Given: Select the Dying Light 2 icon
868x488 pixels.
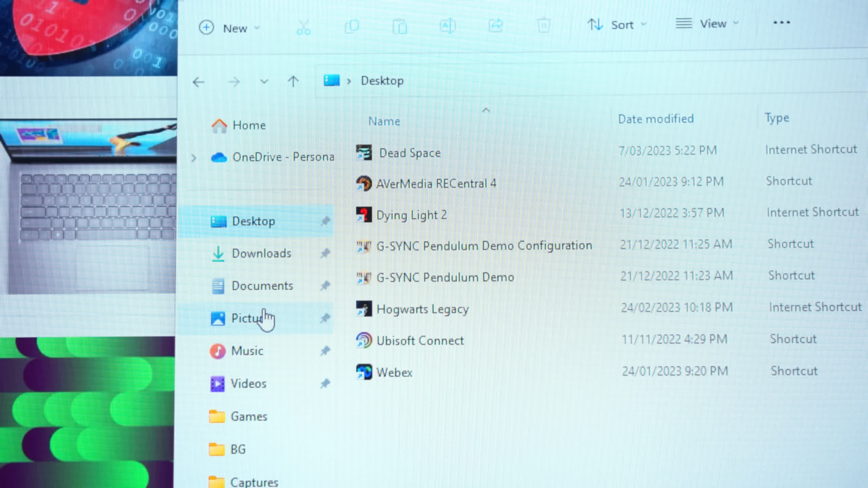Looking at the screenshot, I should pyautogui.click(x=364, y=215).
